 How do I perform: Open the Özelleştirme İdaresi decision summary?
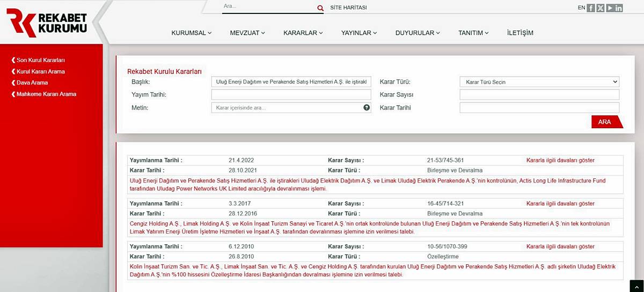click(373, 271)
